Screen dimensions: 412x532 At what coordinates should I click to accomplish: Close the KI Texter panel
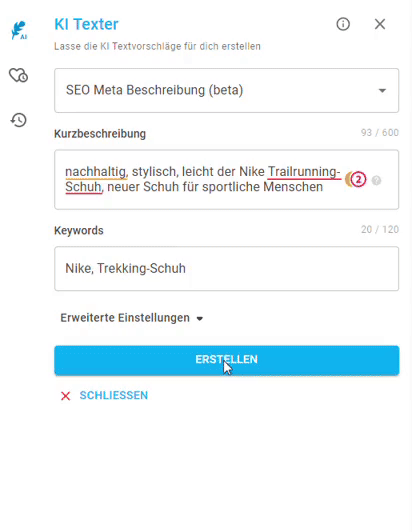click(x=380, y=24)
